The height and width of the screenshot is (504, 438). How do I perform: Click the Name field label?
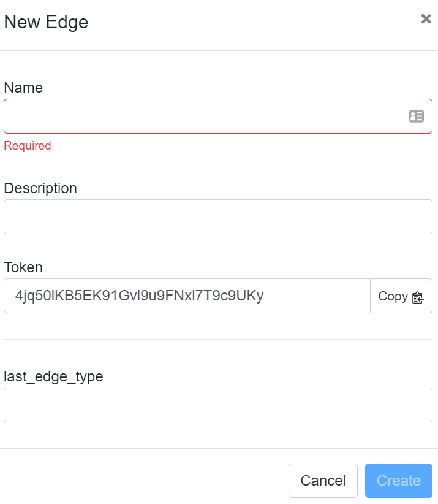pyautogui.click(x=23, y=88)
